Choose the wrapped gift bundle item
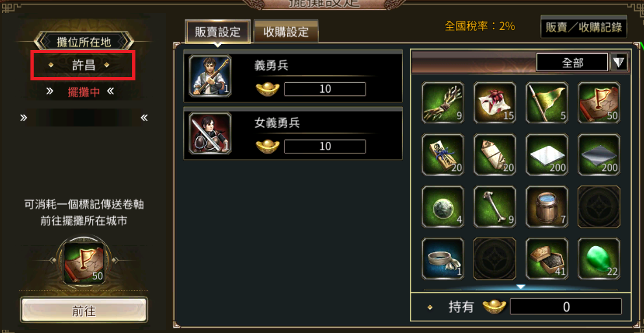 point(494,102)
